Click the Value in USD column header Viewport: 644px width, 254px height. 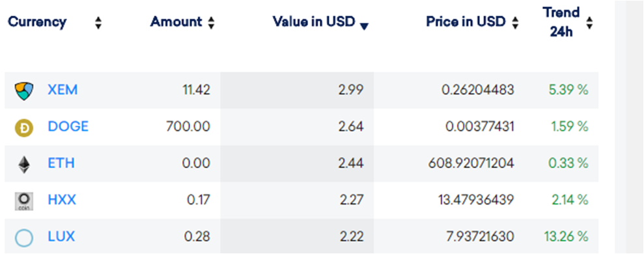tap(314, 21)
